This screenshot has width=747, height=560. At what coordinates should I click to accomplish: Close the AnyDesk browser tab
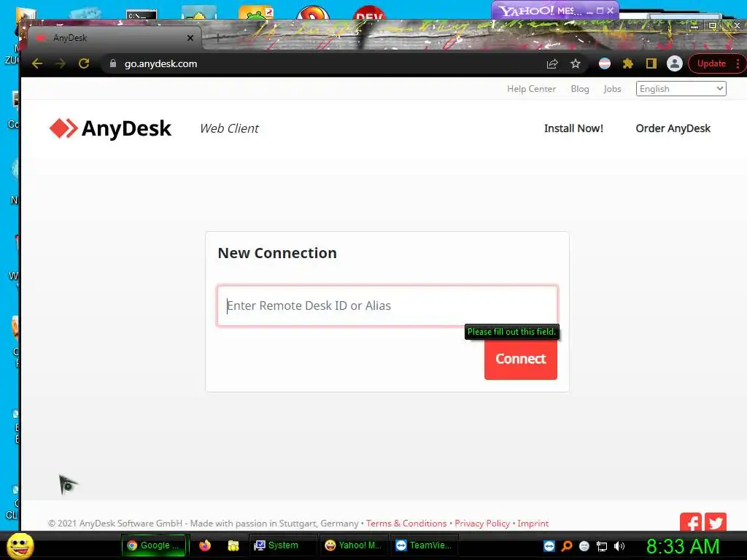pyautogui.click(x=190, y=38)
